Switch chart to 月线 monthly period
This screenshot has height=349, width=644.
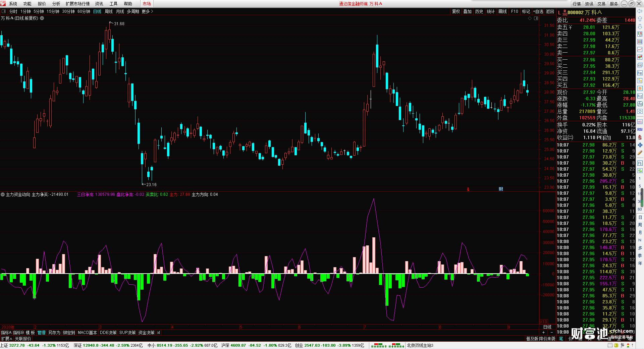pos(120,11)
